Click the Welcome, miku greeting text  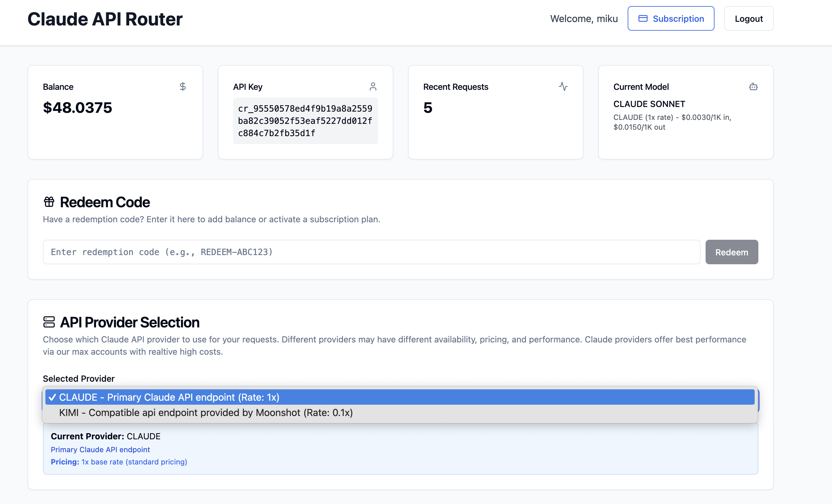(x=584, y=19)
